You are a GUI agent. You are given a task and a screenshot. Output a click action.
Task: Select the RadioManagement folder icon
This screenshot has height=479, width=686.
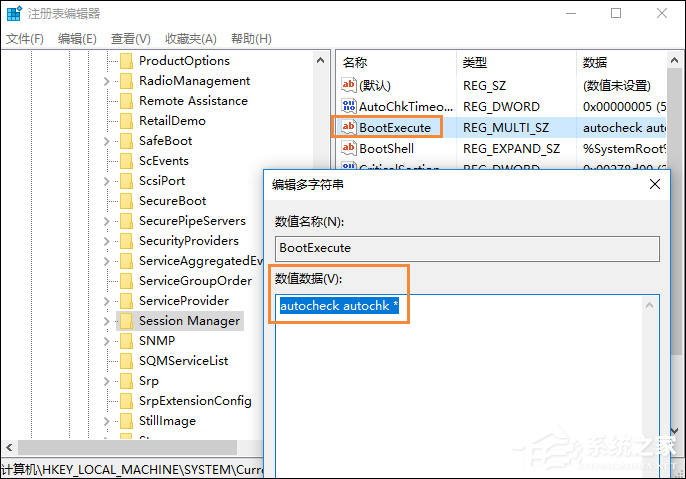[126, 81]
